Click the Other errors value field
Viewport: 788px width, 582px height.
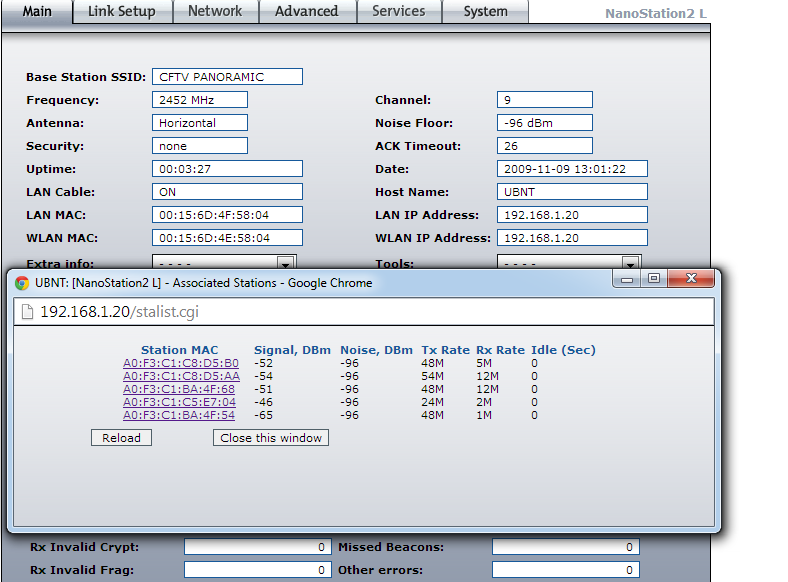(566, 570)
